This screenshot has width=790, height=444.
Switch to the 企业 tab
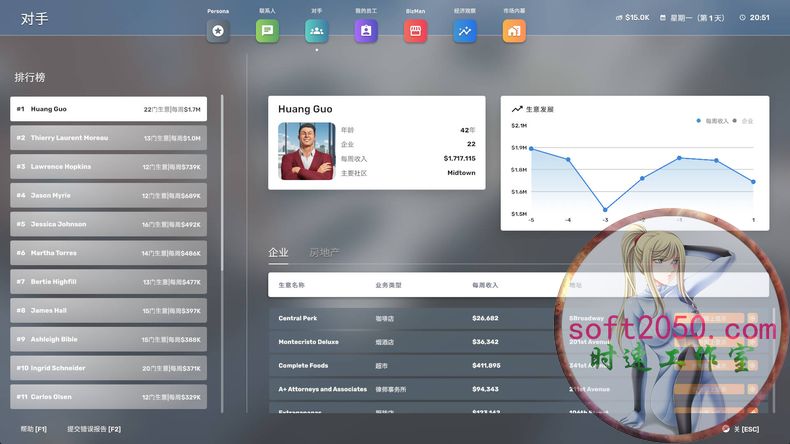(x=278, y=253)
